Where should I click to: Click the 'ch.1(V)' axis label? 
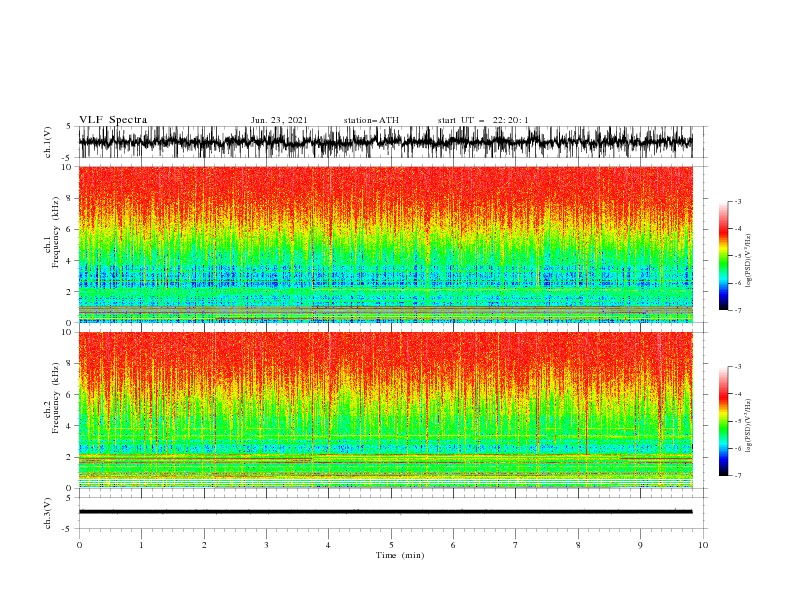click(x=48, y=142)
